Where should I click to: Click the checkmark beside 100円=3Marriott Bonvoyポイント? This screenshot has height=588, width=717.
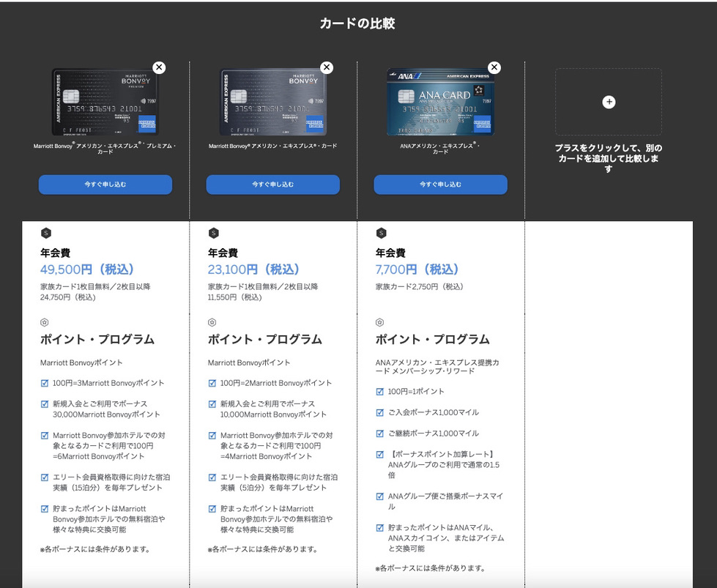45,383
